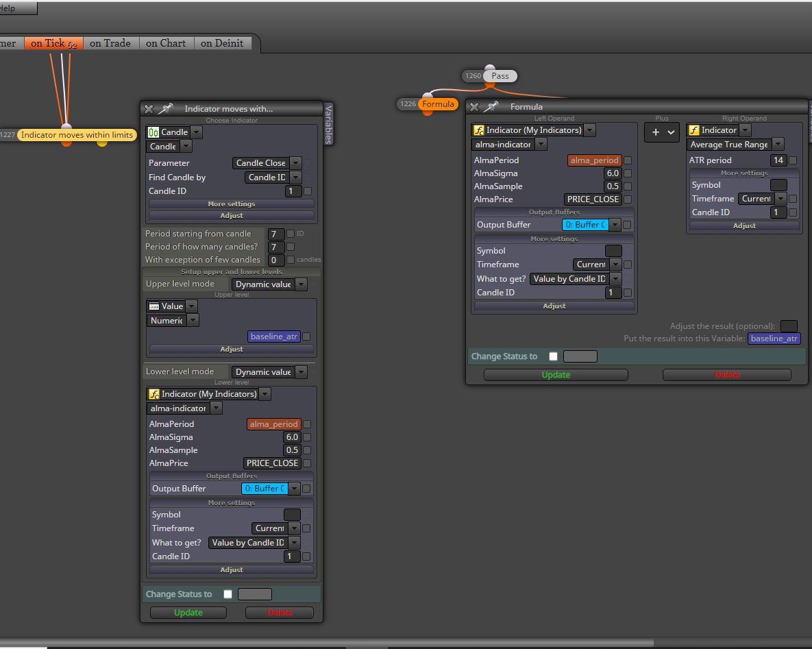The image size is (812, 649).
Task: Open the on Chart tab
Action: pyautogui.click(x=166, y=43)
